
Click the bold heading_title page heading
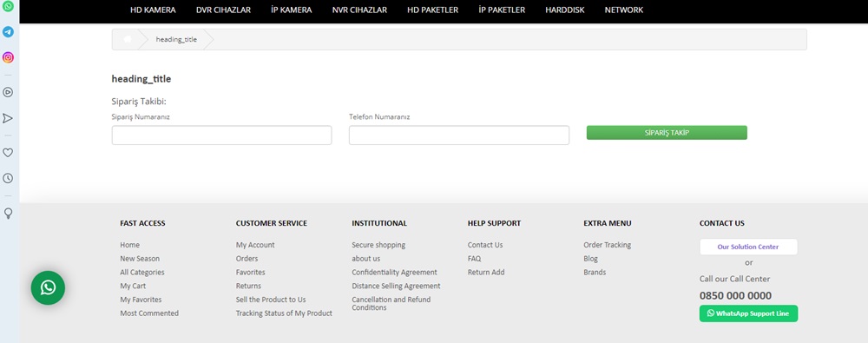pos(141,79)
